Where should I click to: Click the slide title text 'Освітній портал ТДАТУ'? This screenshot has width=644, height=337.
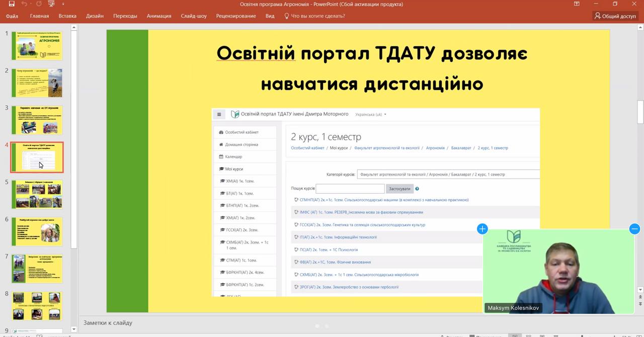326,53
